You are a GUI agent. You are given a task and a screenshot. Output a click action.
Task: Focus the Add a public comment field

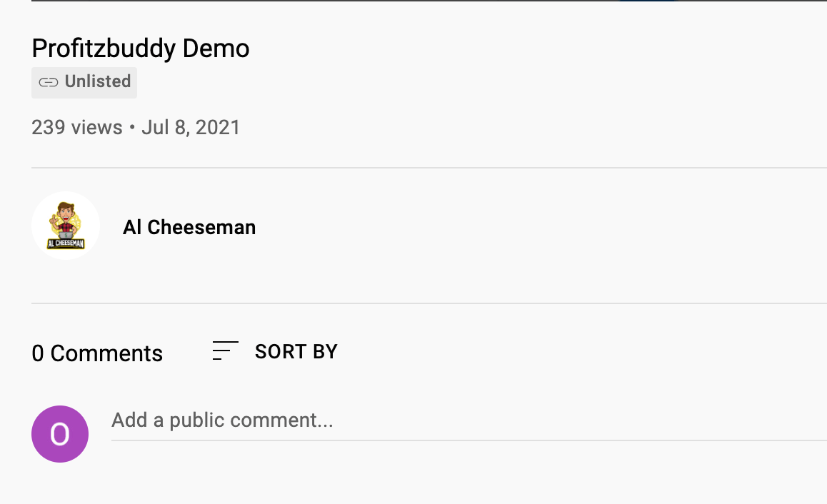tap(469, 420)
